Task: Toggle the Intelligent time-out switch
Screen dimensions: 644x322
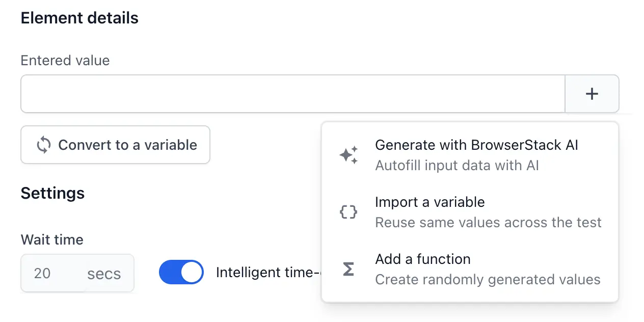Action: pyautogui.click(x=181, y=273)
